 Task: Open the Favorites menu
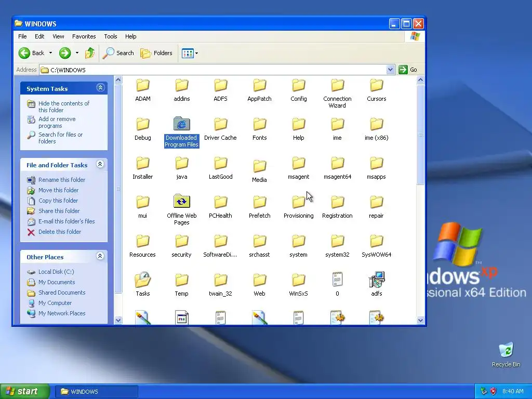click(x=84, y=36)
